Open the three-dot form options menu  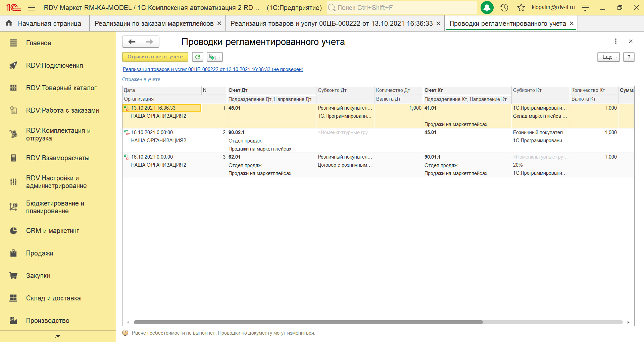coord(615,41)
